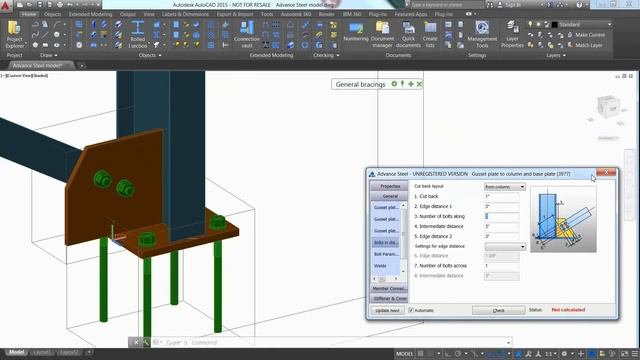Viewport: 640px width, 360px height.
Task: Select the Home ribbon tab
Action: pyautogui.click(x=29, y=14)
